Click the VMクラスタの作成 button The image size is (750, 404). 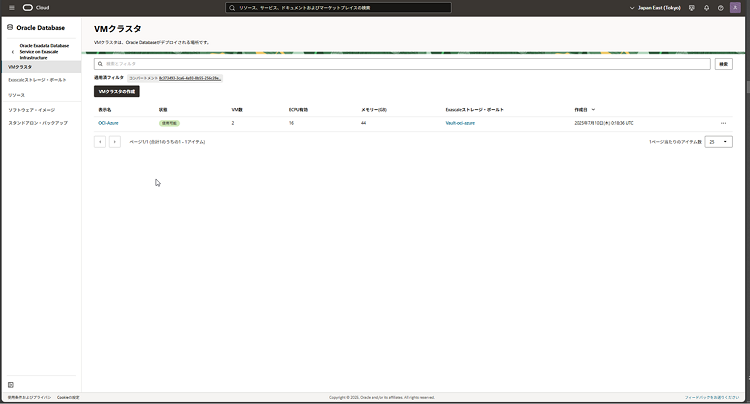pos(116,91)
